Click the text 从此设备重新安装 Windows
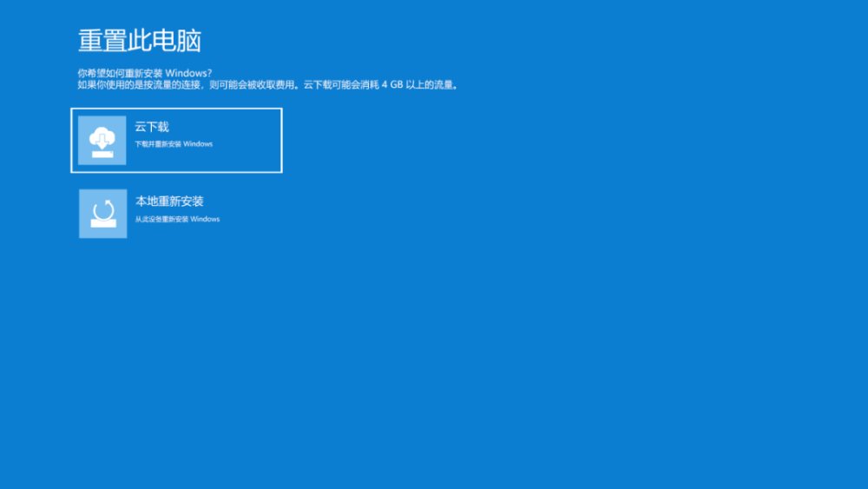This screenshot has width=868, height=489. point(178,219)
